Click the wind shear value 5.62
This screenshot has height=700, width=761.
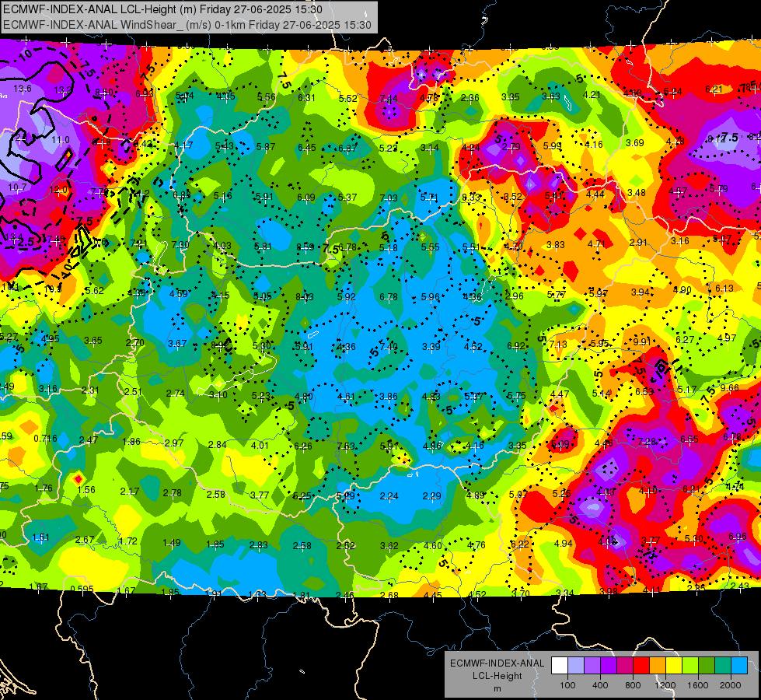[x=95, y=290]
